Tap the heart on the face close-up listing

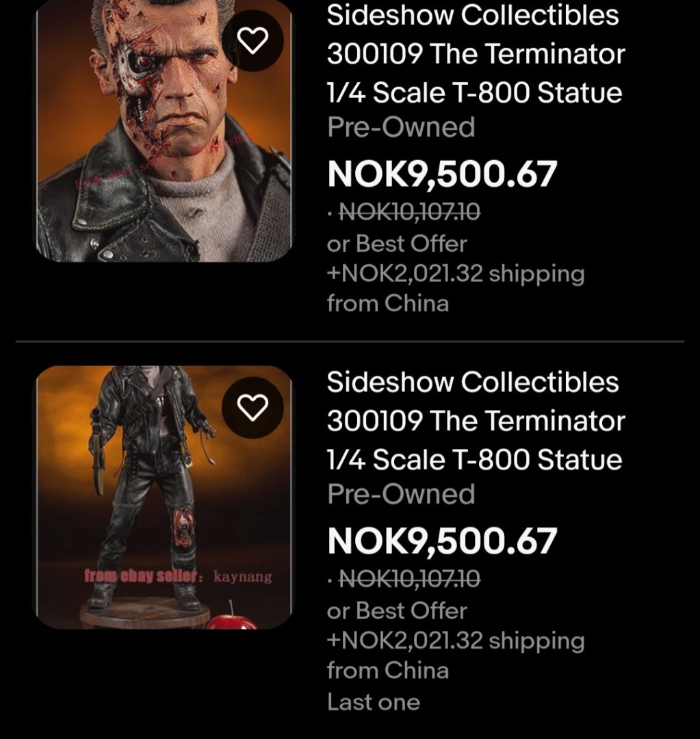pos(255,42)
